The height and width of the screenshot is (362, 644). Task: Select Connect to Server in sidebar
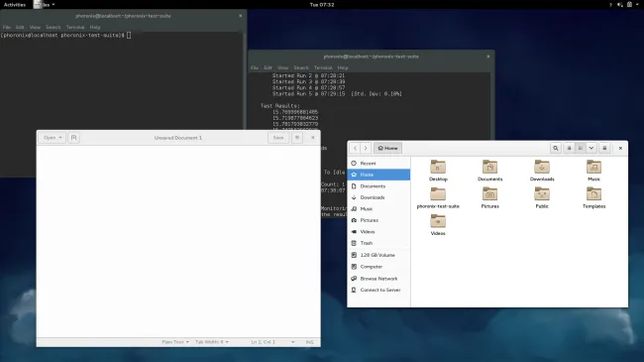click(378, 290)
